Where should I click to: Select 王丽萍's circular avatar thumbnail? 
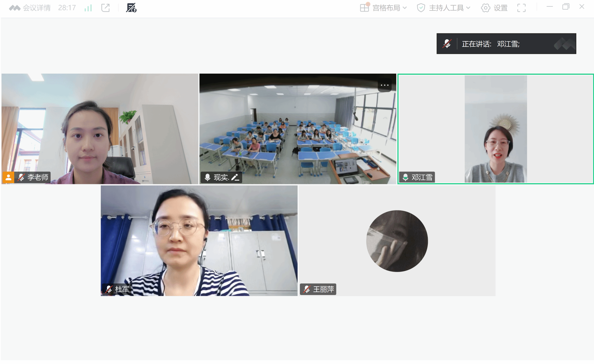(397, 241)
